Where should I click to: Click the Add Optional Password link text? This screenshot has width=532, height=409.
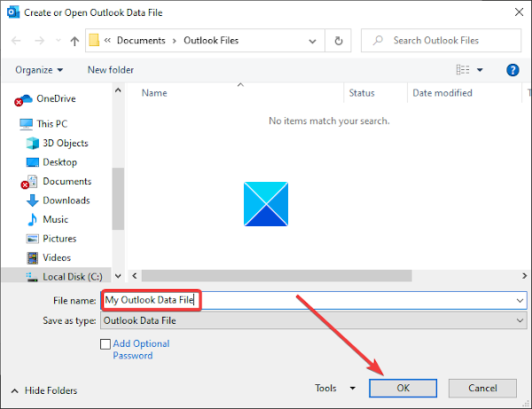coord(141,350)
